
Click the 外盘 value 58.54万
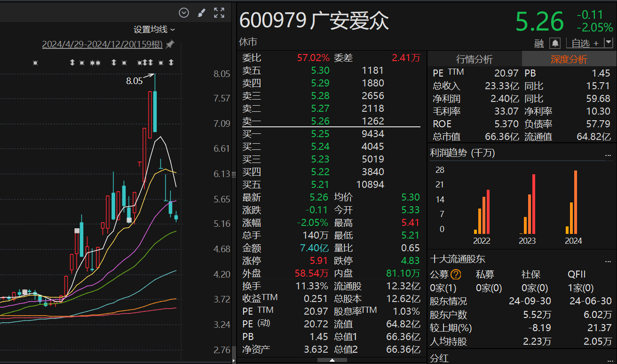[x=311, y=273]
